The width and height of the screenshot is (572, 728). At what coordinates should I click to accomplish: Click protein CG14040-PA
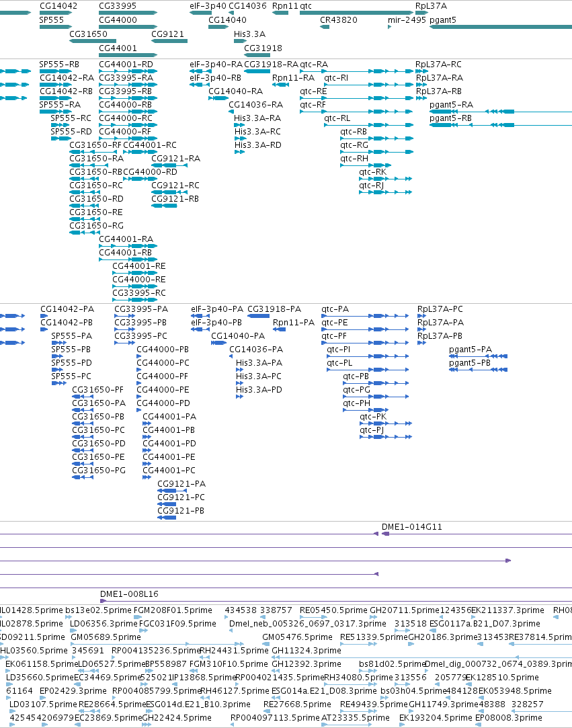[238, 335]
